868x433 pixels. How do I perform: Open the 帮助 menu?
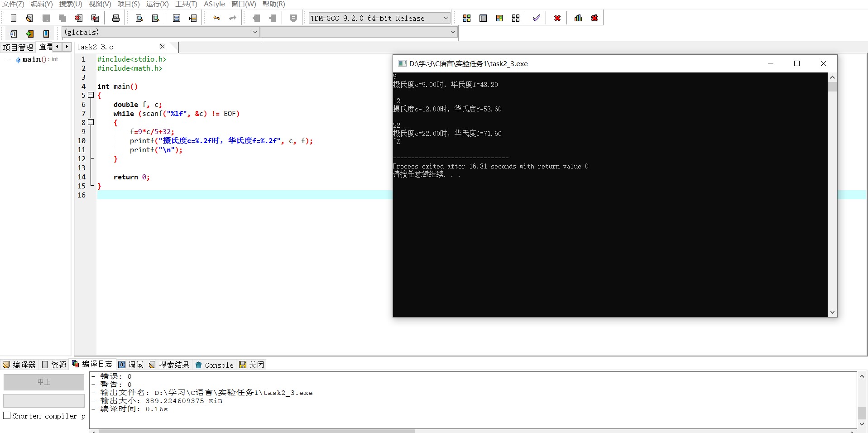point(273,4)
